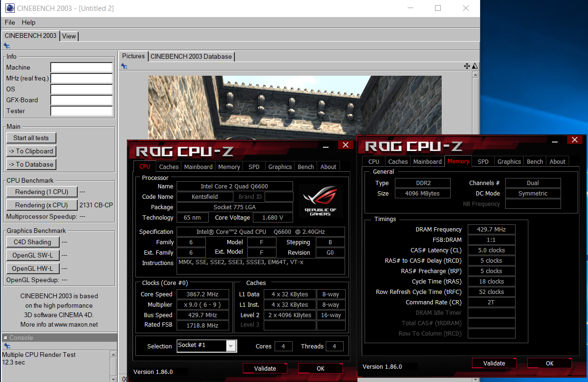Click the Tester input field
This screenshot has width=588, height=382.
81,111
